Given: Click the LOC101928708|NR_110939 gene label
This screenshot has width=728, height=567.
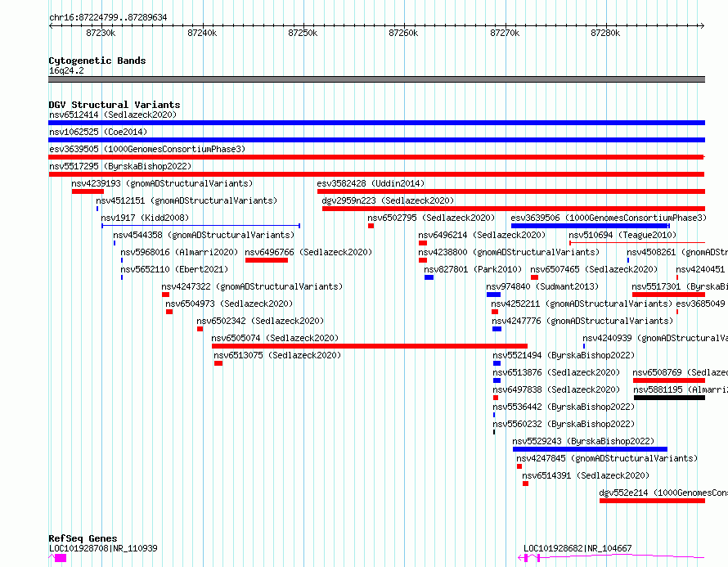Looking at the screenshot, I should coord(103,548).
